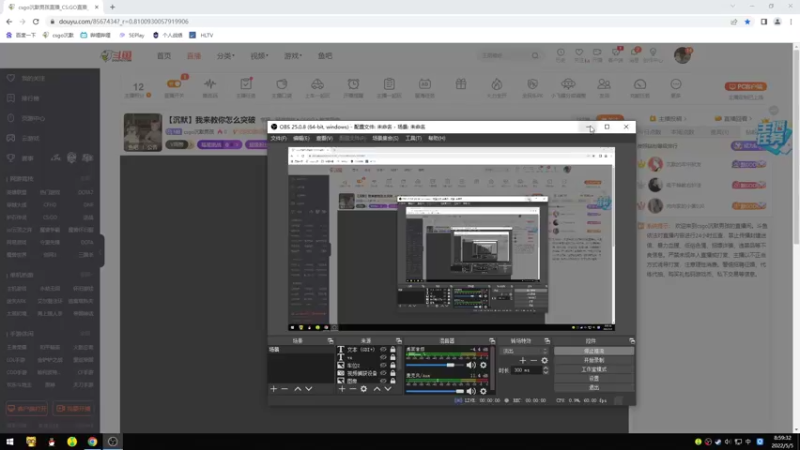The width and height of the screenshot is (800, 450).
Task: Open source properties gear in sources panel
Action: coord(364,389)
